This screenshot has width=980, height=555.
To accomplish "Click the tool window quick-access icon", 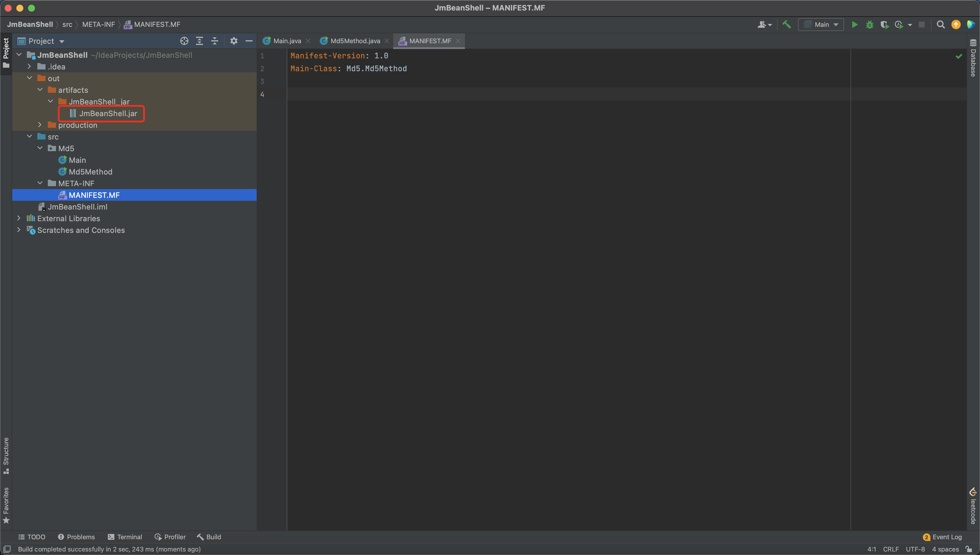I will click(7, 549).
